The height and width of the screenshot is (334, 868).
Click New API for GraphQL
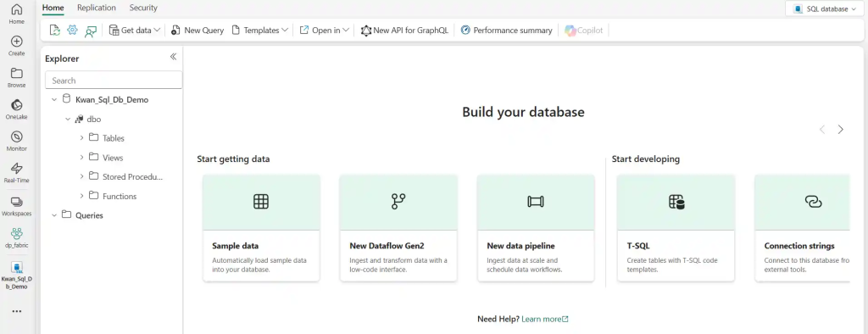pyautogui.click(x=404, y=31)
